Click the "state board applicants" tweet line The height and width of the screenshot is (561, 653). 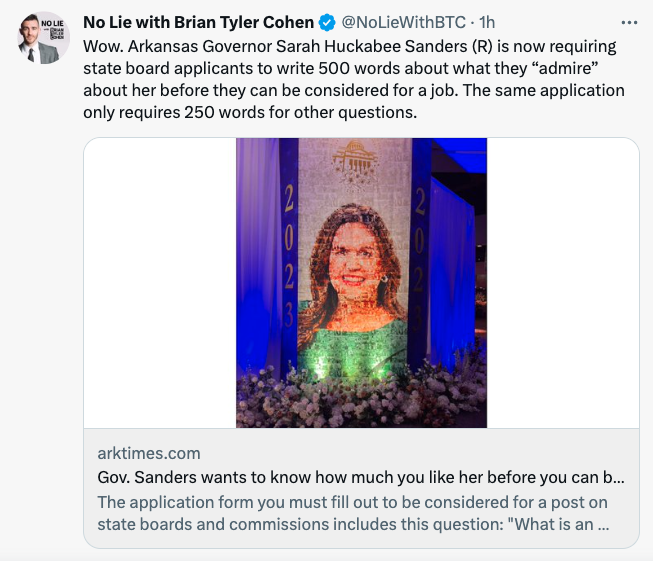[341, 68]
